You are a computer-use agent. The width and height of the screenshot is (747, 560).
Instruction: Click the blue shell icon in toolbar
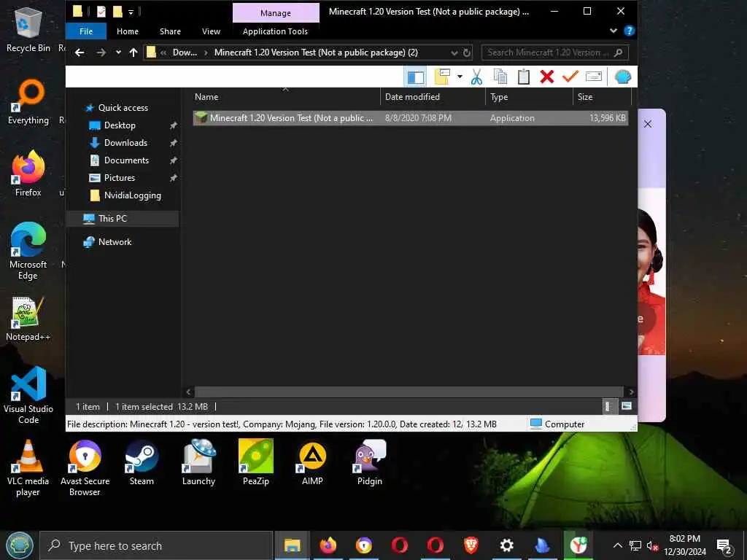click(x=623, y=77)
